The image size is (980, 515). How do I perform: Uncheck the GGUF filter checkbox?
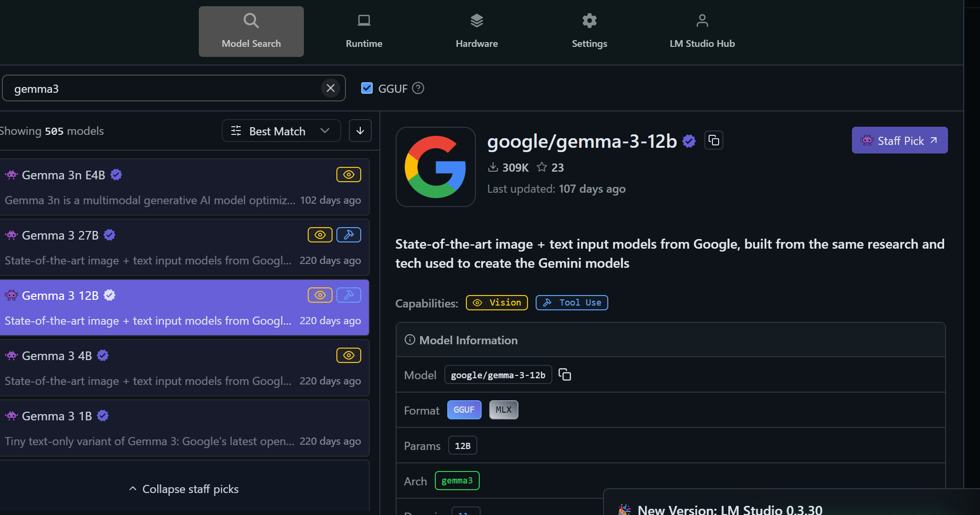coord(367,88)
